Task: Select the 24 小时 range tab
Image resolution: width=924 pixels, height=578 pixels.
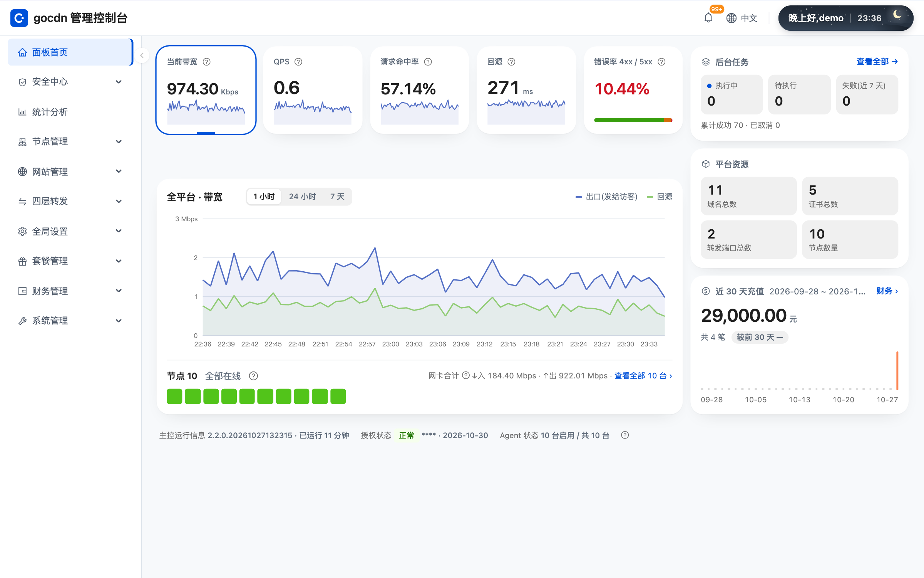Action: [x=302, y=197]
